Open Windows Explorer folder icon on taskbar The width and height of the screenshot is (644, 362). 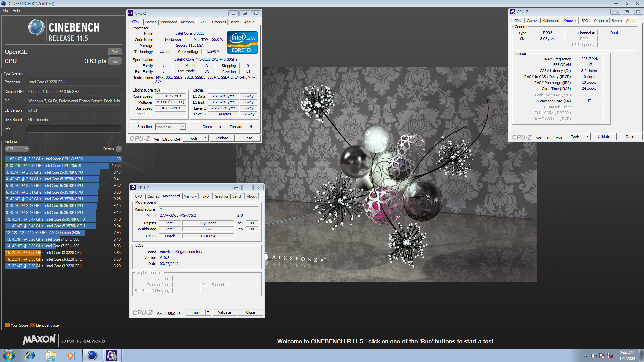pyautogui.click(x=51, y=355)
